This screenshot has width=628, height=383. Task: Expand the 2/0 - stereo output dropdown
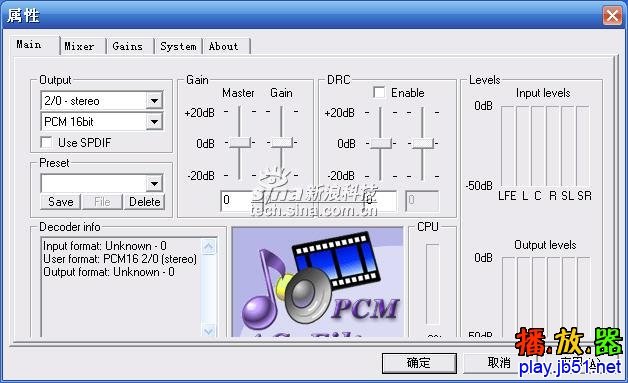[x=154, y=101]
